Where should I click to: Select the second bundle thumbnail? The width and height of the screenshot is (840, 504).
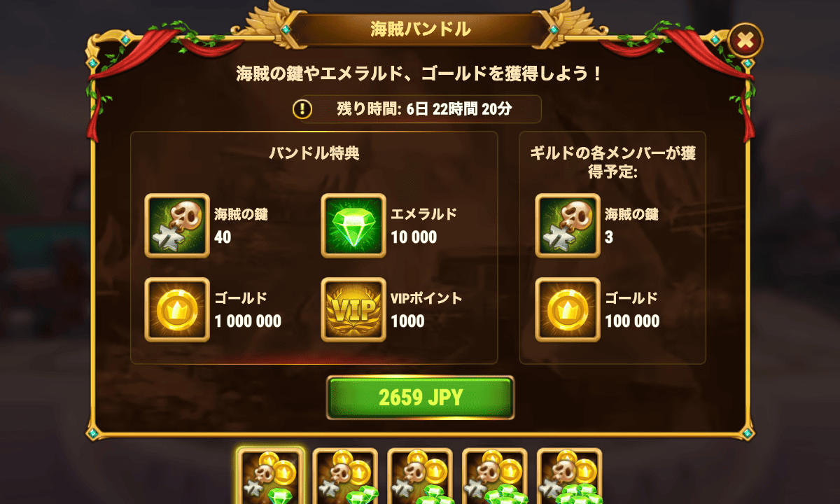click(345, 476)
